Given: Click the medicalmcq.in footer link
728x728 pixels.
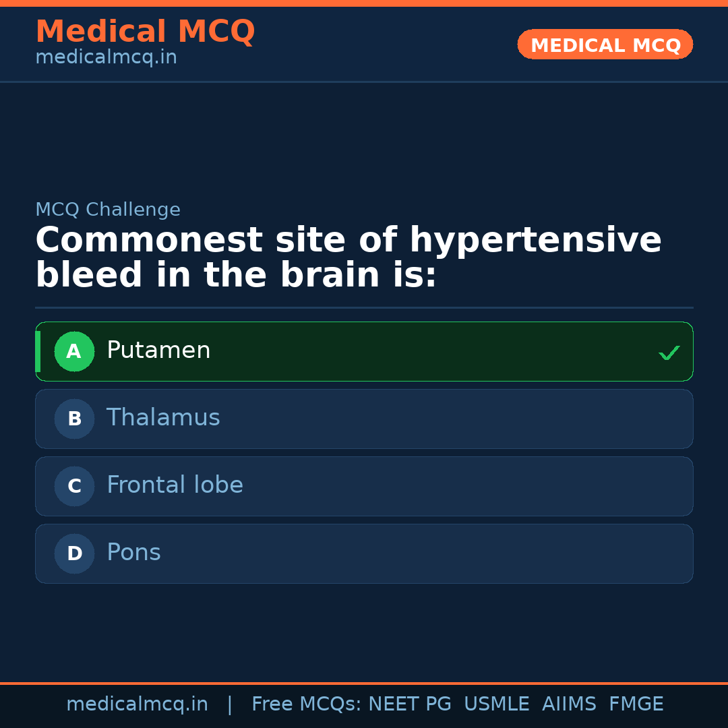Looking at the screenshot, I should (x=138, y=703).
